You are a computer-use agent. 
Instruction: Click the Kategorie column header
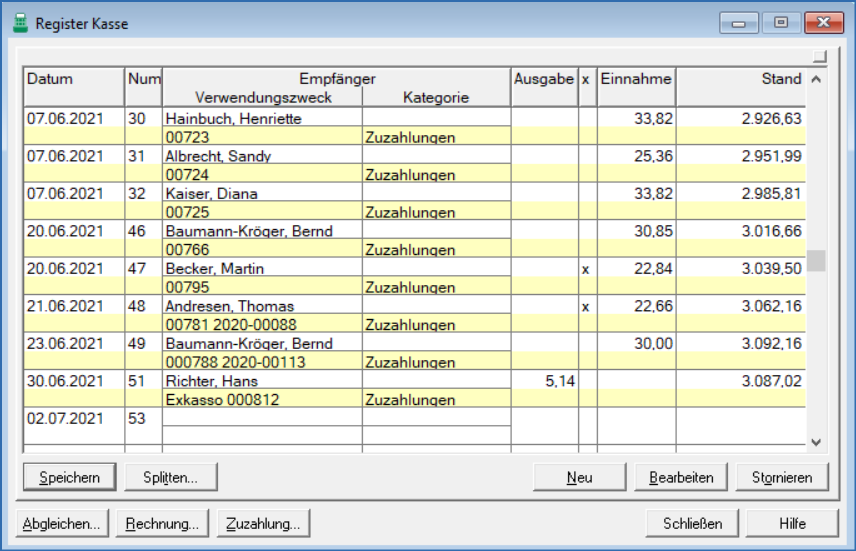coord(436,97)
